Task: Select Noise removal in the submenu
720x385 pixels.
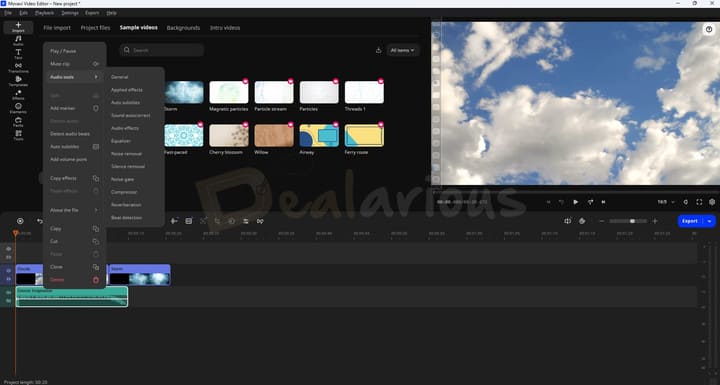Action: (x=135, y=153)
